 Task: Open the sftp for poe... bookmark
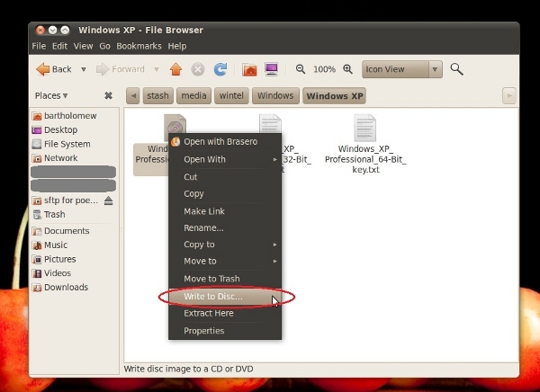click(66, 200)
